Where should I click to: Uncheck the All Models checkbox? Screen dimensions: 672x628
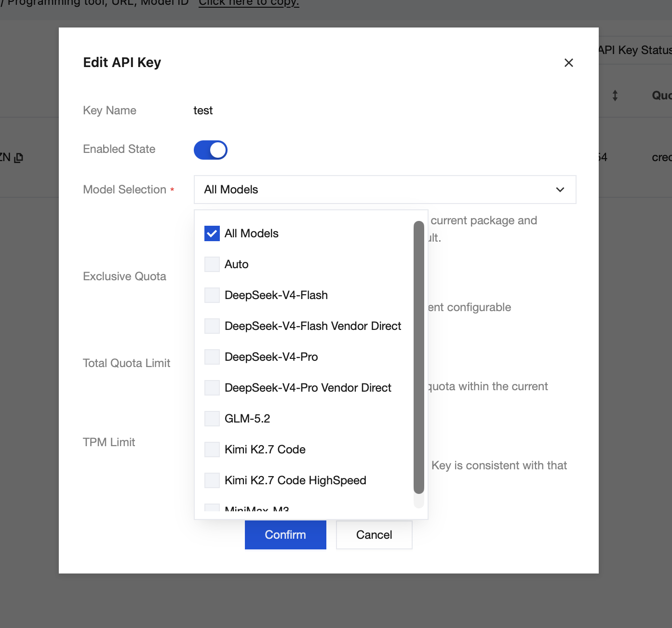(x=212, y=233)
